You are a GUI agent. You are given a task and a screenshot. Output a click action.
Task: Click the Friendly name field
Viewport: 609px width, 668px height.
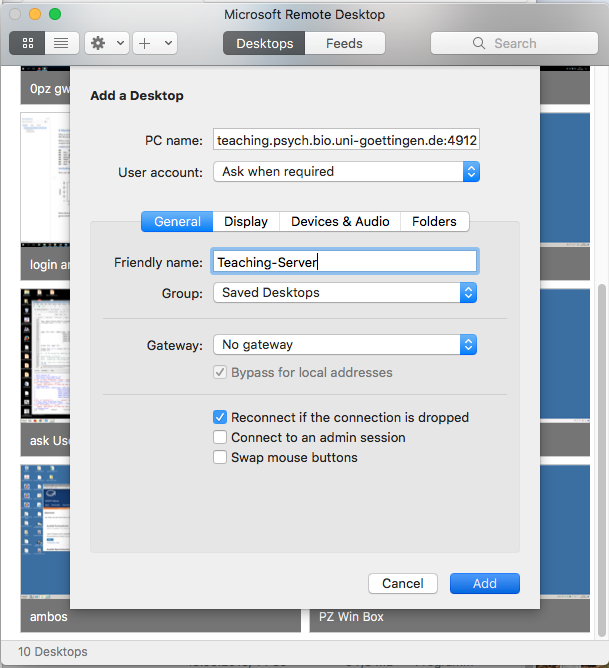click(345, 262)
